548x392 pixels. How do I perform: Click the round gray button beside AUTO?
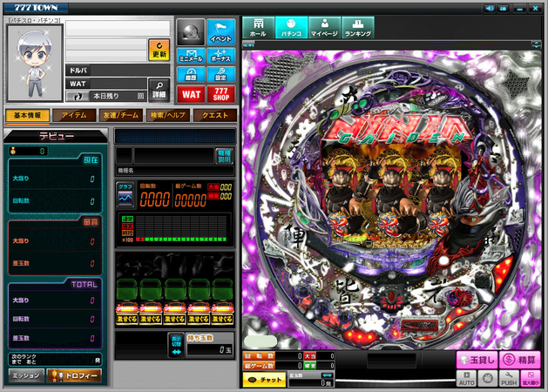coord(488,378)
